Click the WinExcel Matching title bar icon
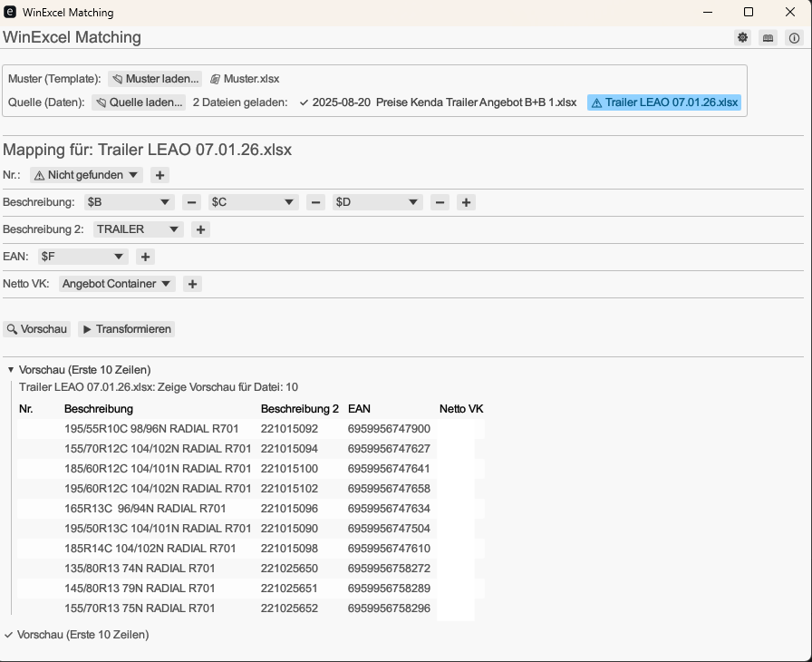This screenshot has width=812, height=662. click(x=12, y=12)
